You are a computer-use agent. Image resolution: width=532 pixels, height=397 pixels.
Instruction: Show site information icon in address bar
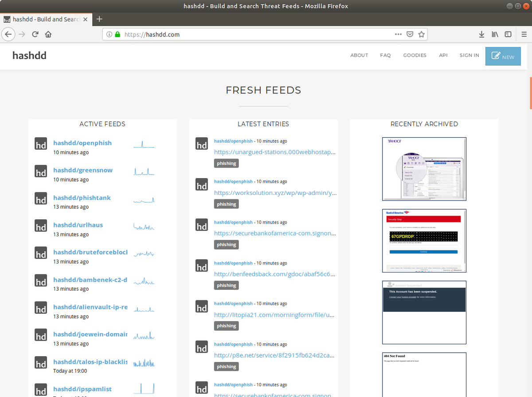(109, 34)
